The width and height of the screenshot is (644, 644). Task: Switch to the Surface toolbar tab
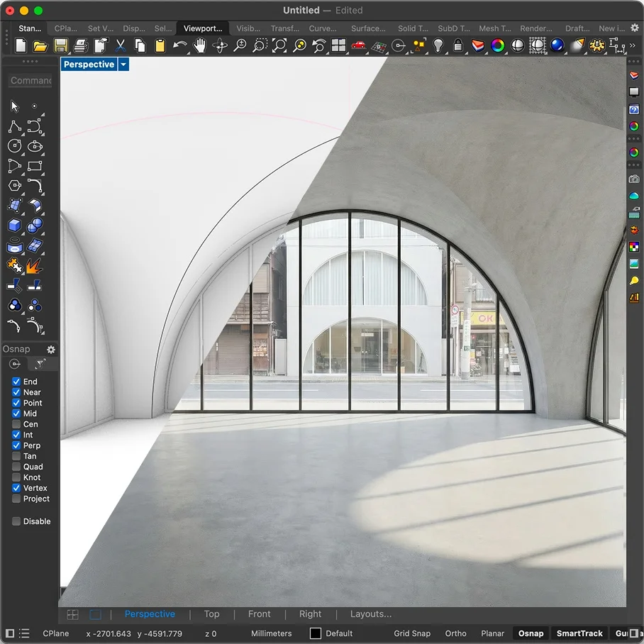tap(368, 28)
